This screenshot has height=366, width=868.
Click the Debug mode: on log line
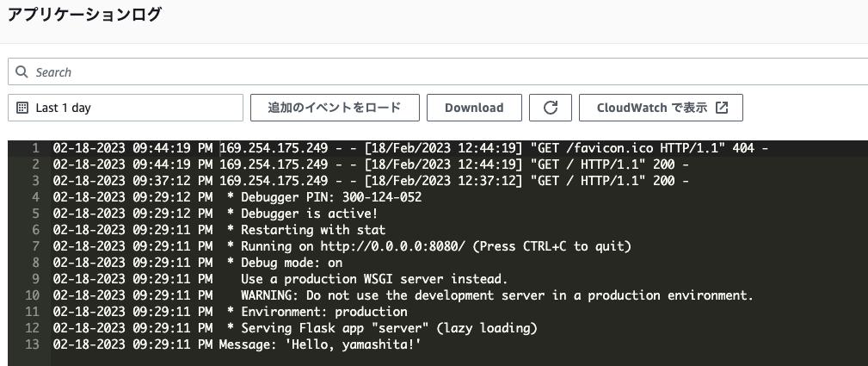point(198,263)
